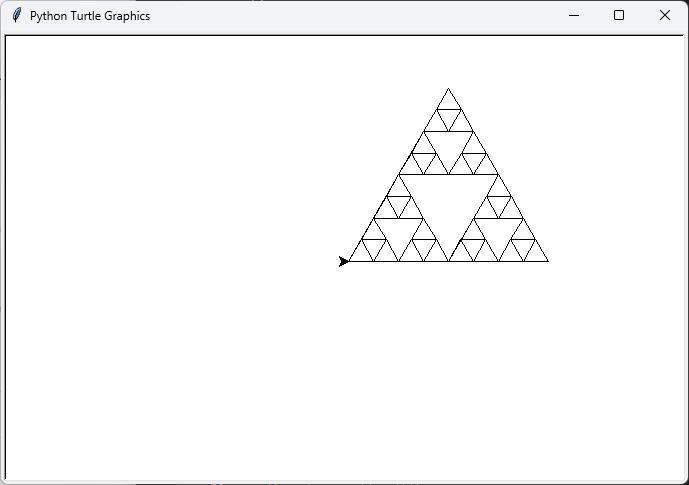Click the turtle arrow cursor on canvas
Viewport: 689px width, 485px height.
pyautogui.click(x=344, y=261)
